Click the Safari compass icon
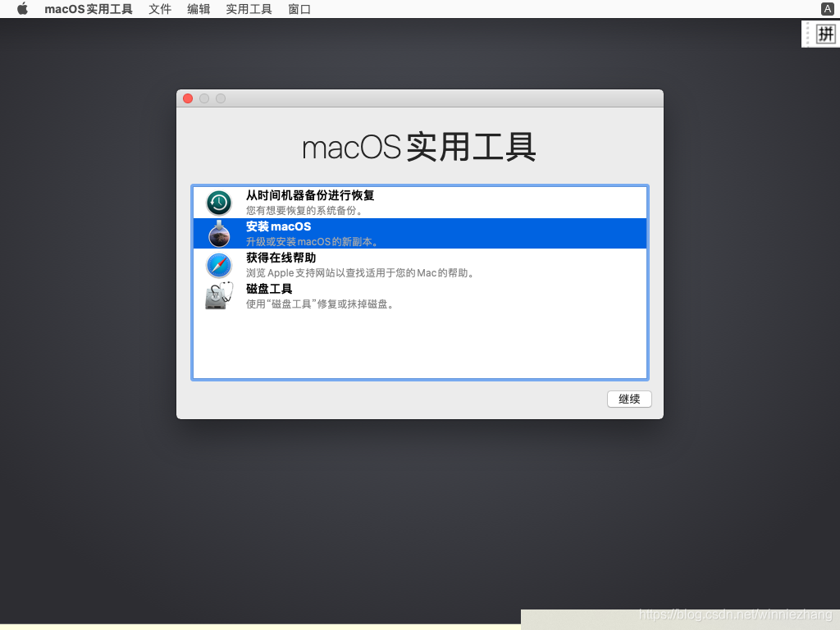The image size is (840, 630). point(219,265)
